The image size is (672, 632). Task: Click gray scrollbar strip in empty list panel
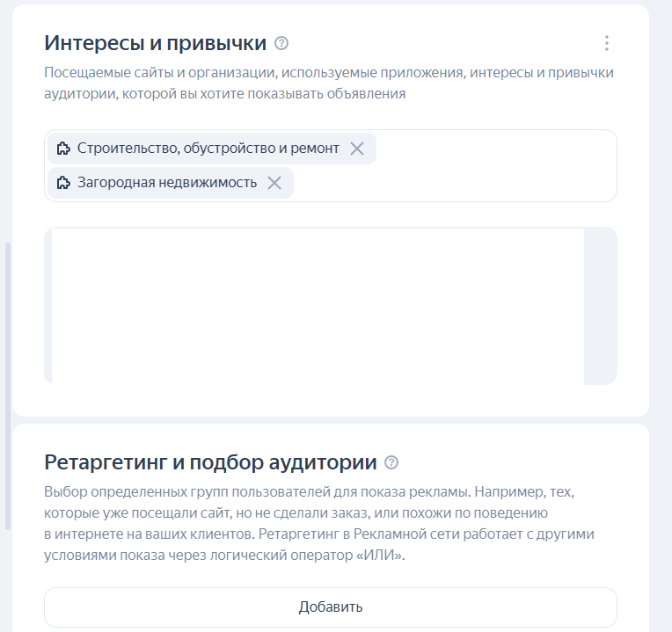coord(601,306)
